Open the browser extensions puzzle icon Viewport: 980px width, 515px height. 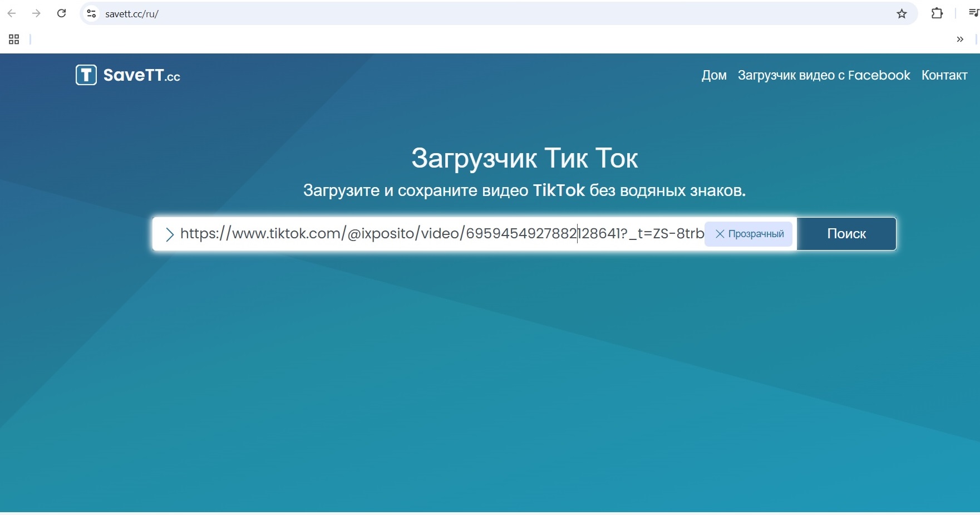(x=937, y=13)
